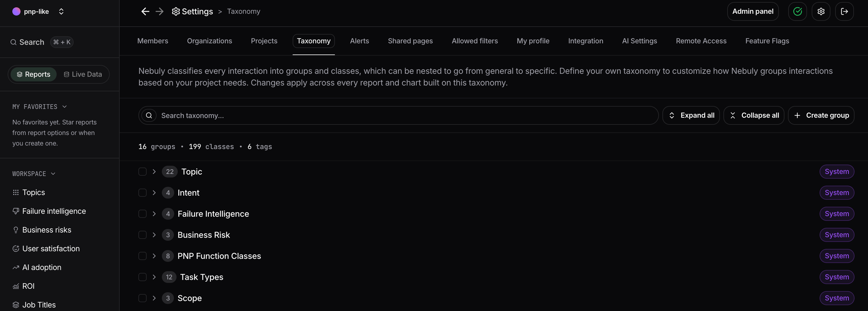This screenshot has width=868, height=311.
Task: Open the pnp-like workspace switcher
Action: pyautogui.click(x=61, y=11)
